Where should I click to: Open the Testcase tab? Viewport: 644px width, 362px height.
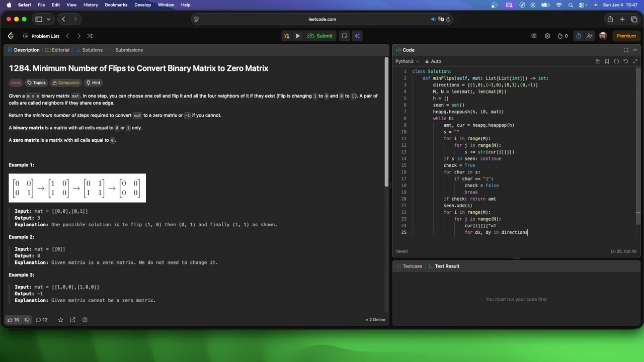click(409, 266)
